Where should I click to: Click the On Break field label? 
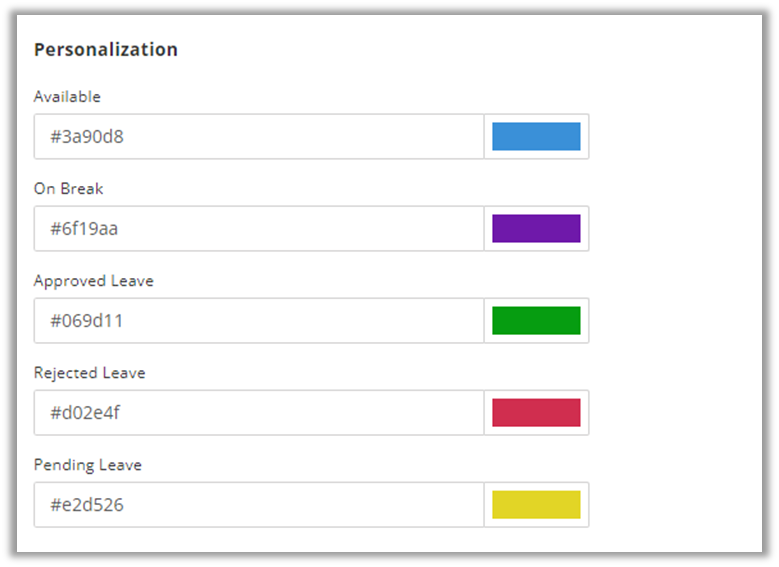click(68, 189)
